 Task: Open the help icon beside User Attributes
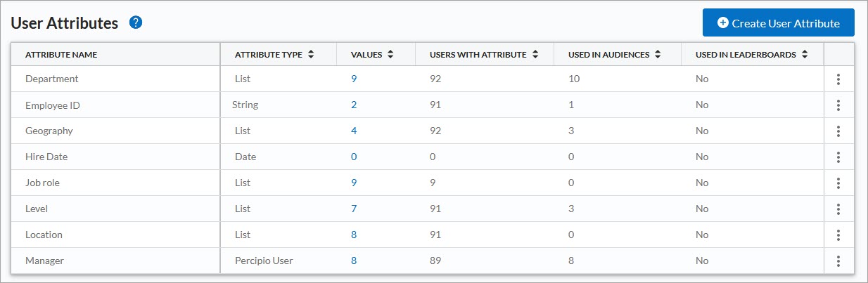[x=136, y=22]
